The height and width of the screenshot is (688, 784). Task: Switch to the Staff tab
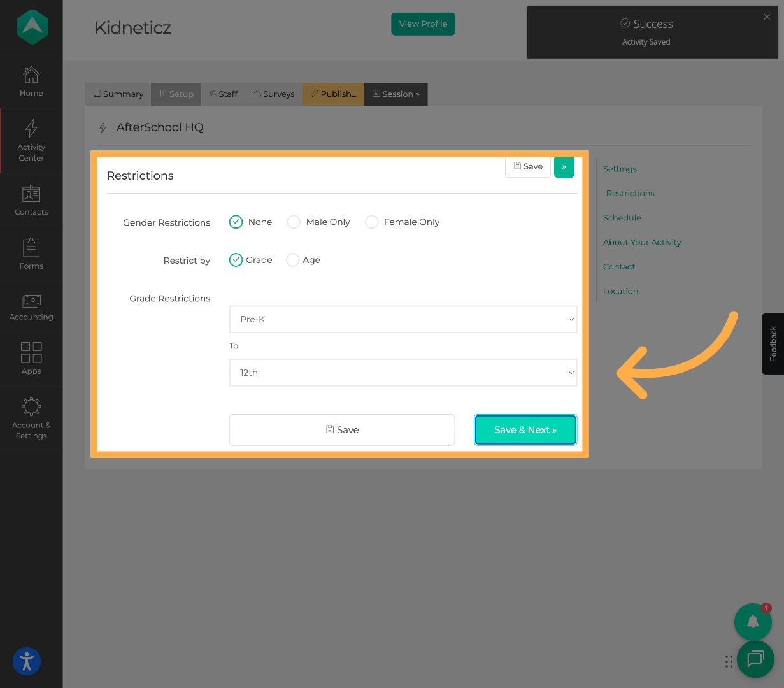[x=224, y=94]
